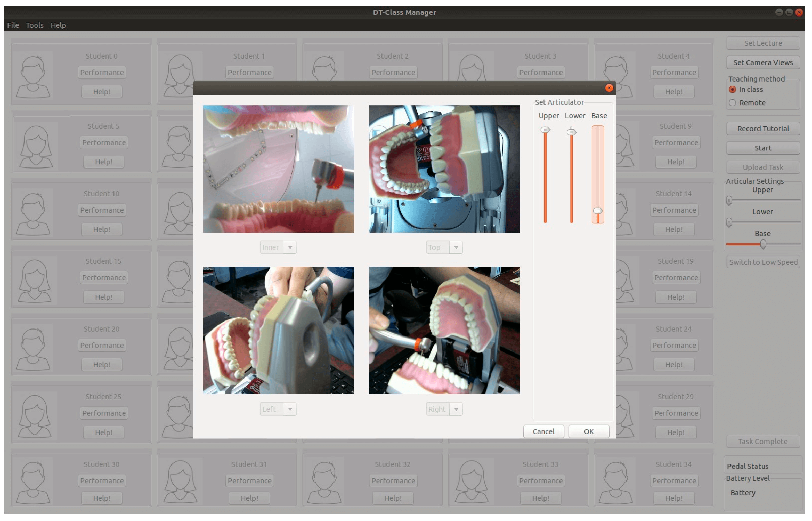Click Set Lecture button
Viewport: 812px width, 521px height.
(763, 43)
